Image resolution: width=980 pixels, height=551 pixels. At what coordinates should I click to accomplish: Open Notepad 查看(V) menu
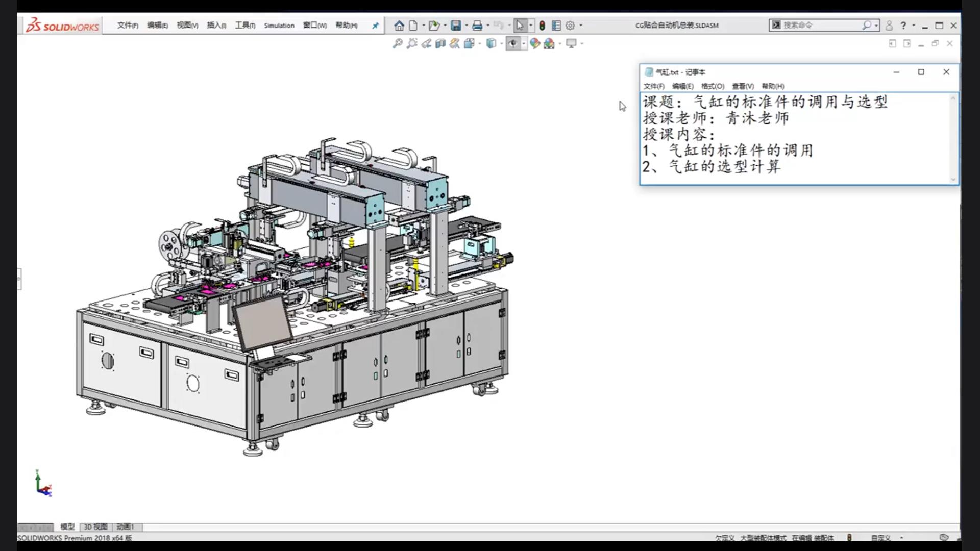click(743, 86)
